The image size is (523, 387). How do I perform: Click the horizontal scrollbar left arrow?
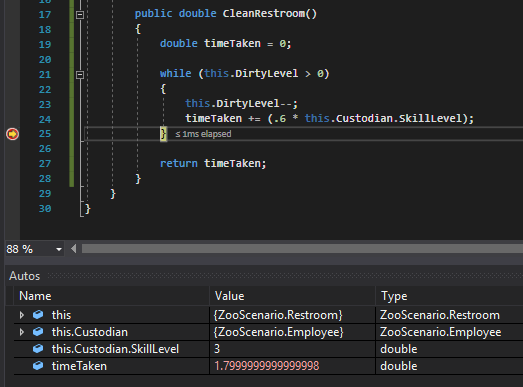click(x=74, y=249)
